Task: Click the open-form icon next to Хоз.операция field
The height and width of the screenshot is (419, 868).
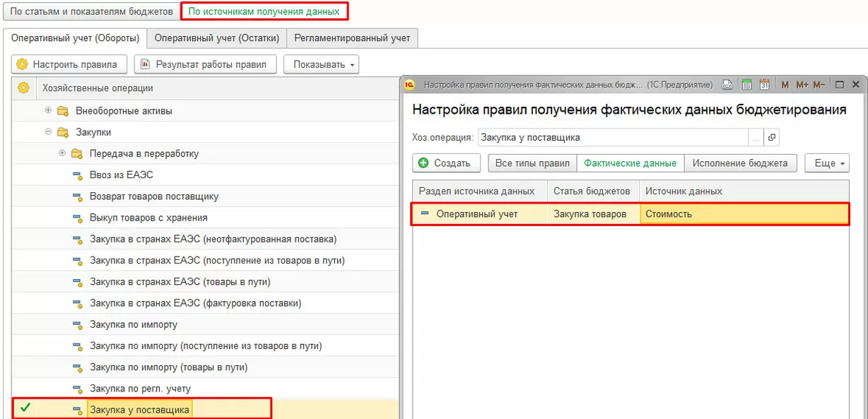Action: click(772, 137)
